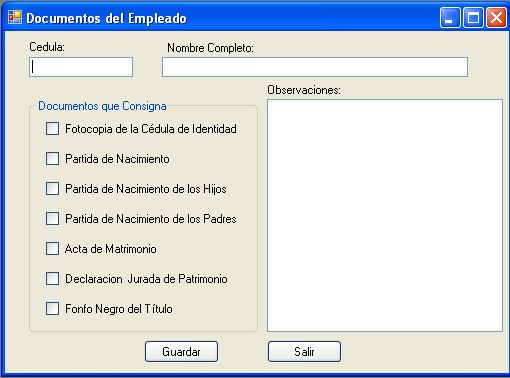Open the window's form icon menu
The image size is (510, 378).
(x=15, y=17)
